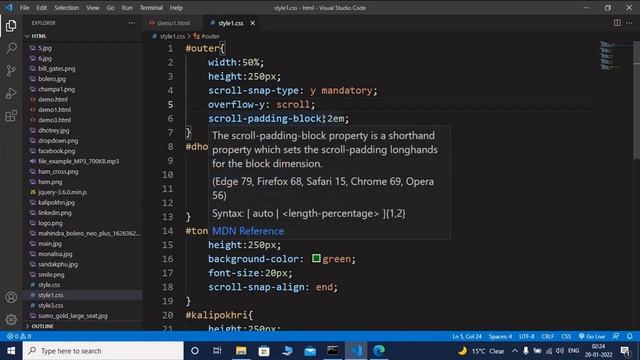The width and height of the screenshot is (640, 360).
Task: Open jquery-3.6.0.min.js in Explorer
Action: (62, 192)
